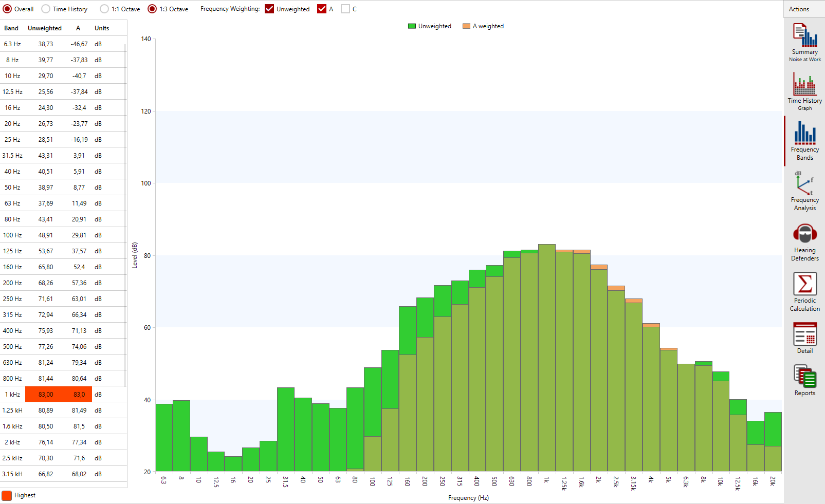Image resolution: width=825 pixels, height=504 pixels.
Task: Click the orange A weighted legend swatch
Action: [x=466, y=26]
